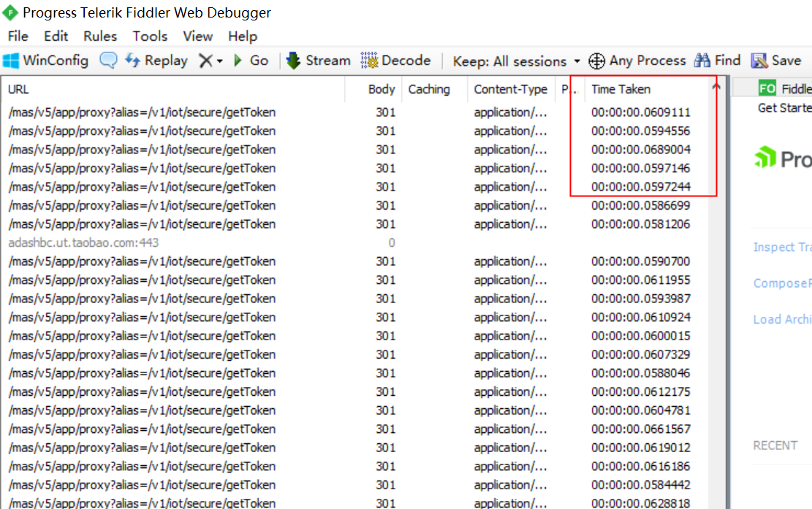
Task: Click the truncated P.. column header
Action: 569,90
